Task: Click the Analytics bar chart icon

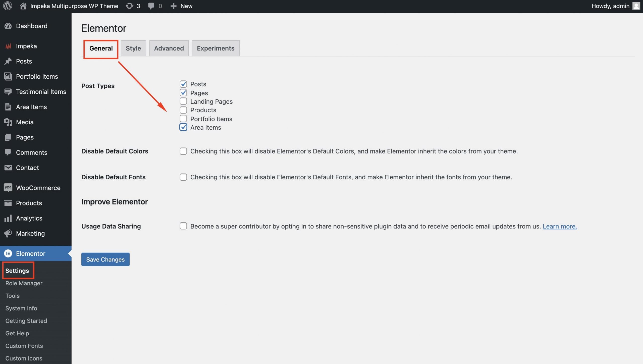Action: pyautogui.click(x=8, y=218)
